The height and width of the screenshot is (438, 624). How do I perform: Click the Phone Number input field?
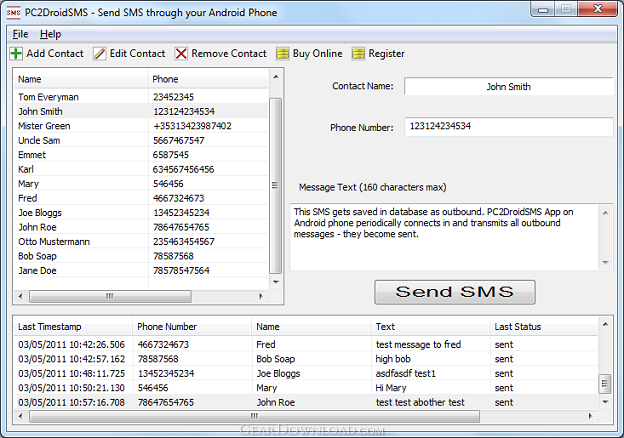[x=509, y=127]
